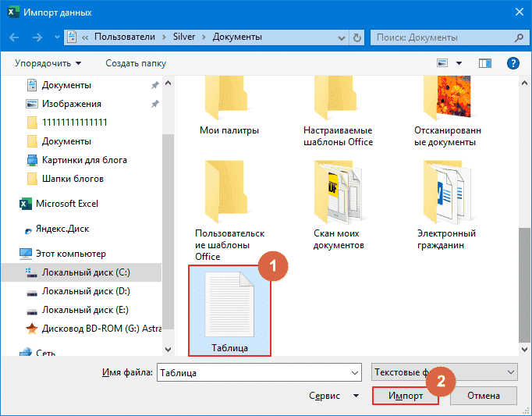
Task: Click Пользователи in the address breadcrumb
Action: click(x=125, y=37)
